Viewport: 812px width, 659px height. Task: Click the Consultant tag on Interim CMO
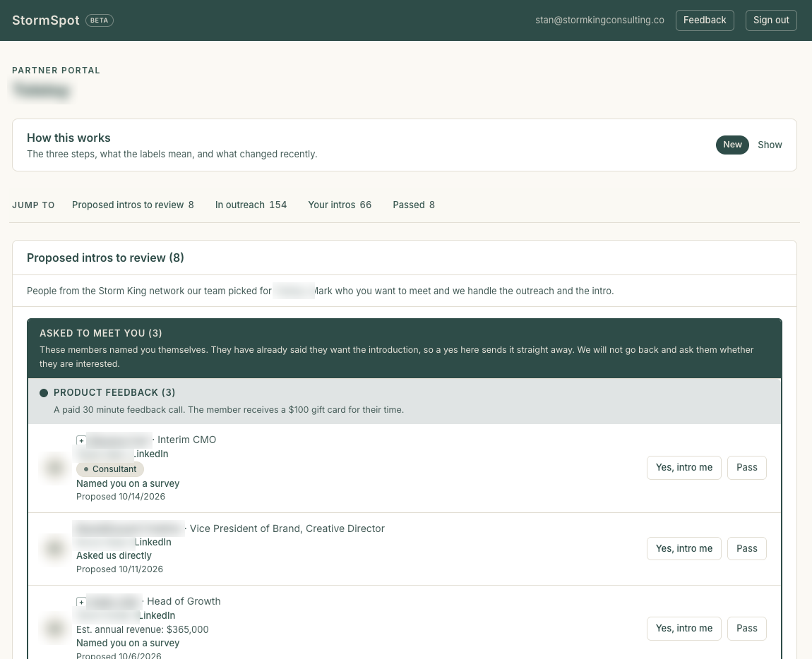pos(109,469)
